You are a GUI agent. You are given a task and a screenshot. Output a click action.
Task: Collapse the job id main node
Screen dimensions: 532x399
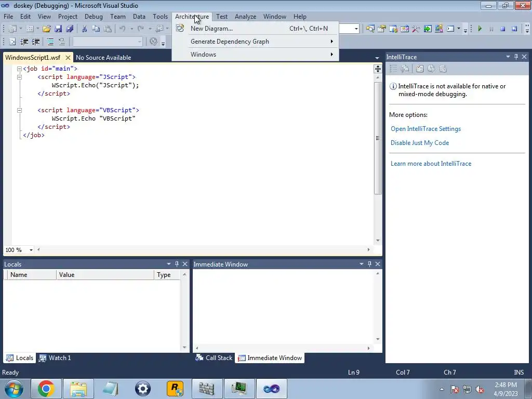point(19,69)
